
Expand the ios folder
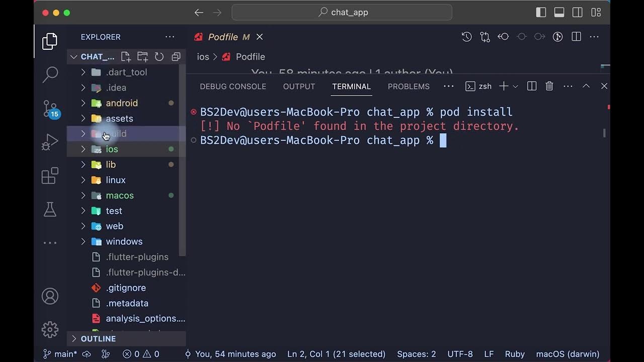123,149
